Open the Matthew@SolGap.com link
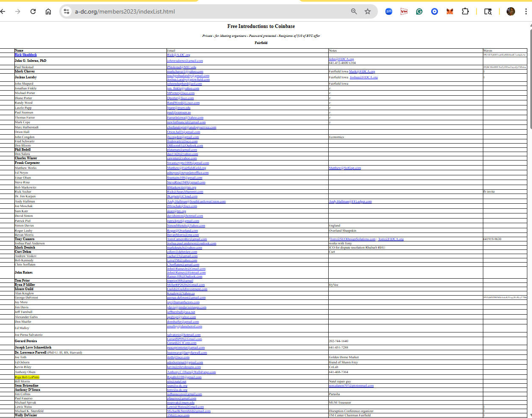 tap(345, 168)
